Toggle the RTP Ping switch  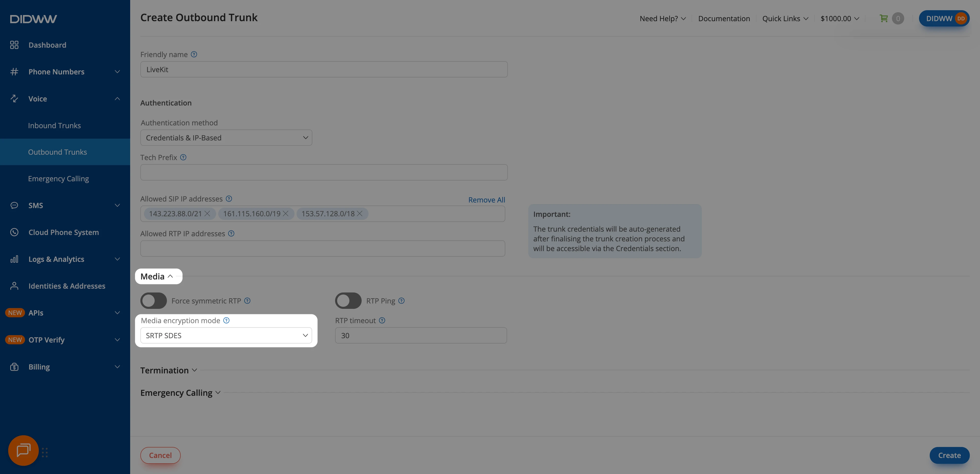(x=348, y=301)
